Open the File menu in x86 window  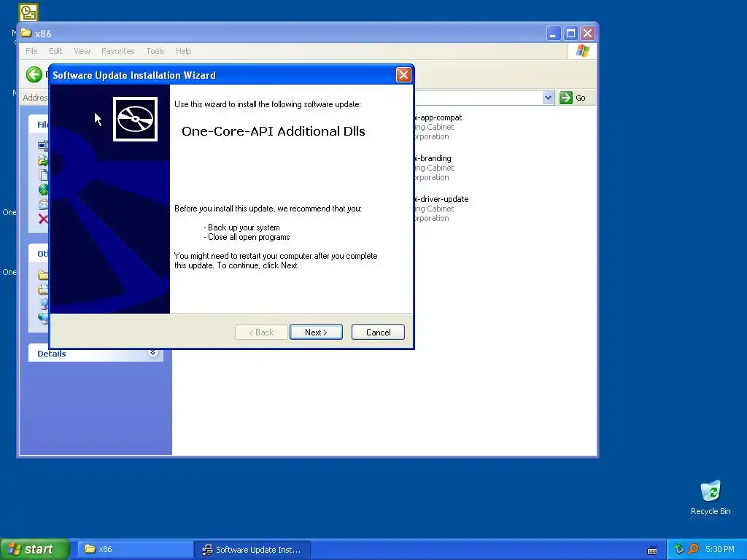pos(31,51)
